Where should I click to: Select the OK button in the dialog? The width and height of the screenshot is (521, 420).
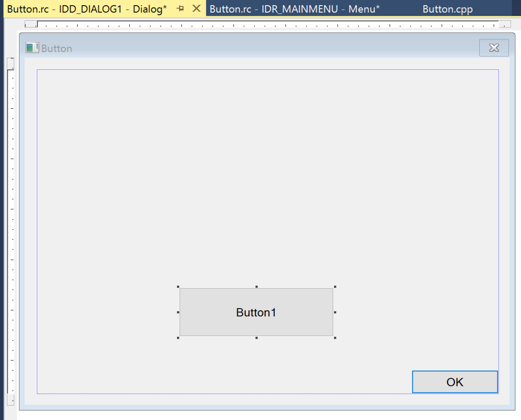(455, 382)
